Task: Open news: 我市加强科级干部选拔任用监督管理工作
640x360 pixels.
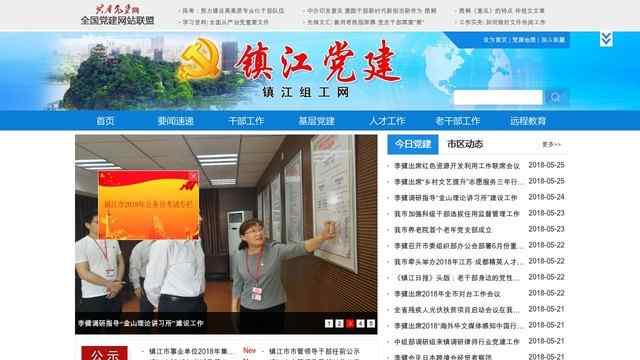Action: (456, 213)
